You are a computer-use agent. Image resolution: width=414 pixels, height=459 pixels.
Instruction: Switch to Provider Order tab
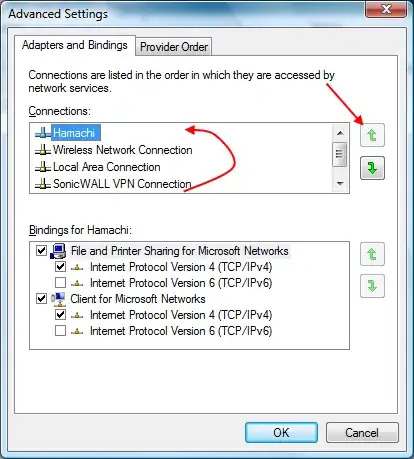pyautogui.click(x=174, y=47)
